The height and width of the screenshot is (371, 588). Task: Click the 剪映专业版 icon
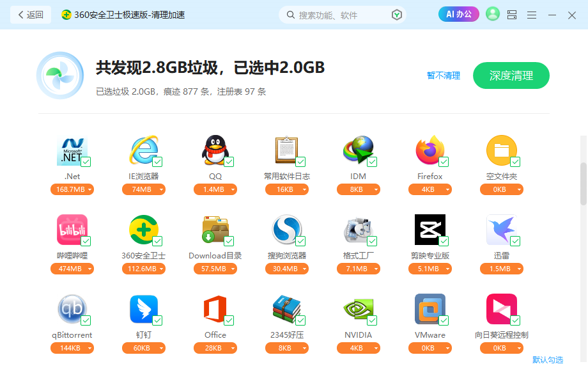[x=430, y=230]
